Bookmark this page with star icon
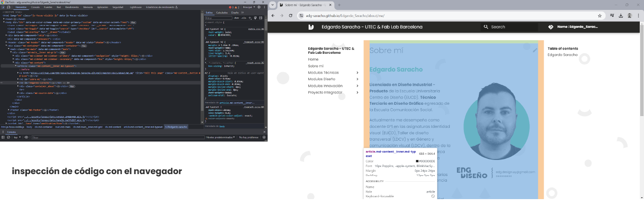The height and width of the screenshot is (201, 644). [x=600, y=16]
